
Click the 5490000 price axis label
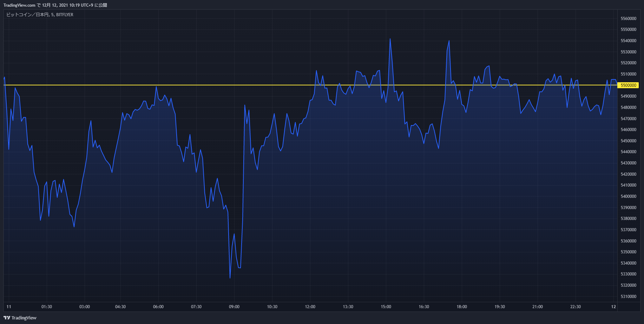[x=629, y=96]
